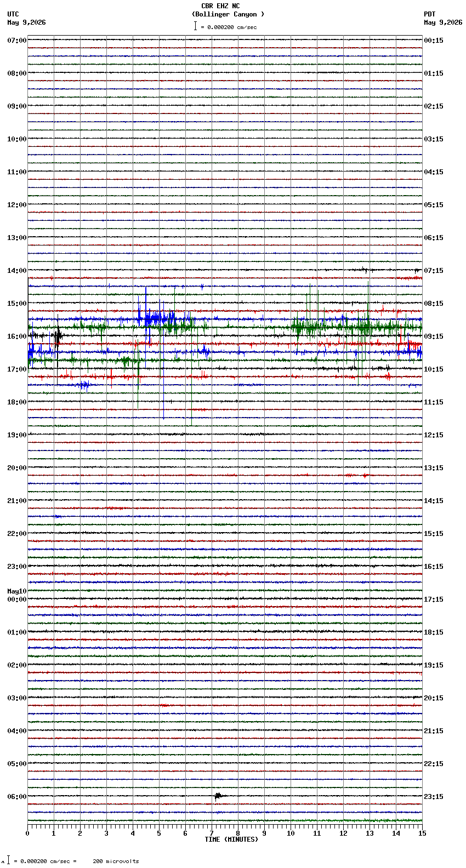Select the 02:00 UTC row label
Image resolution: width=466 pixels, height=868 pixels.
coord(17,665)
